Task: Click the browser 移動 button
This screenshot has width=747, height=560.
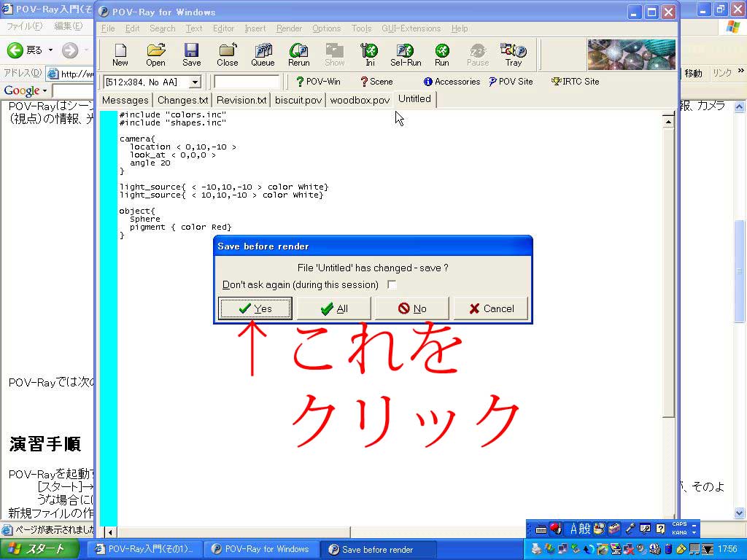Action: tap(694, 73)
